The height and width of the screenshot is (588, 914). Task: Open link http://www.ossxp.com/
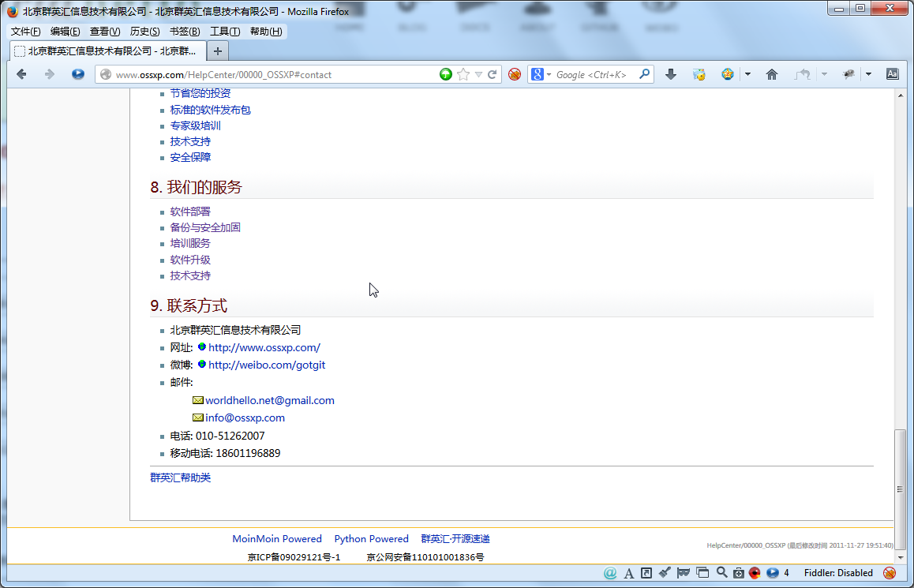[264, 347]
